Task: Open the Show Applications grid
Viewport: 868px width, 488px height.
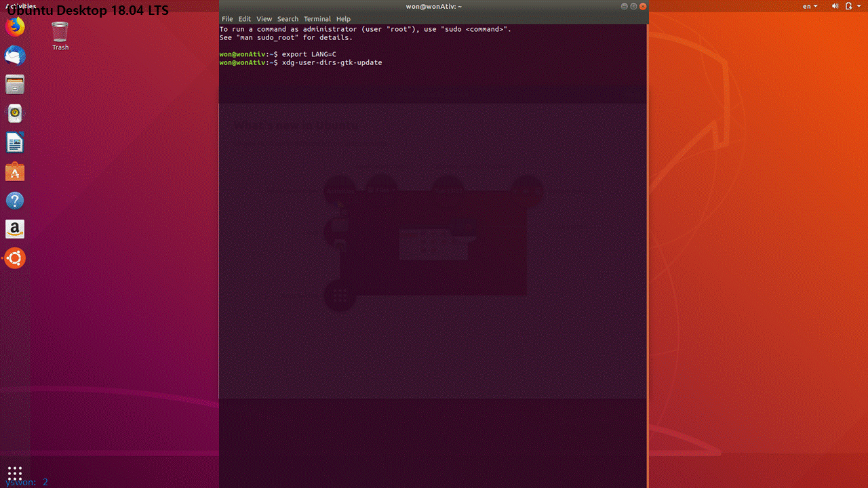Action: pyautogui.click(x=15, y=472)
